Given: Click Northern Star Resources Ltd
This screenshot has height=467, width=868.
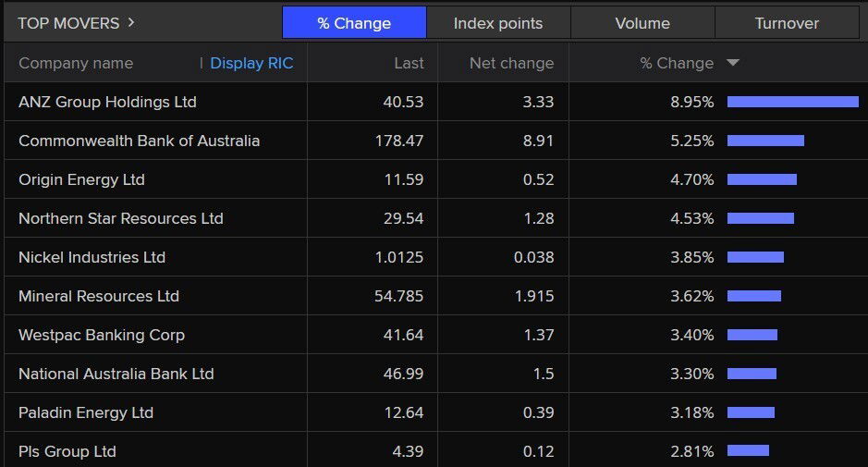Looking at the screenshot, I should point(121,218).
